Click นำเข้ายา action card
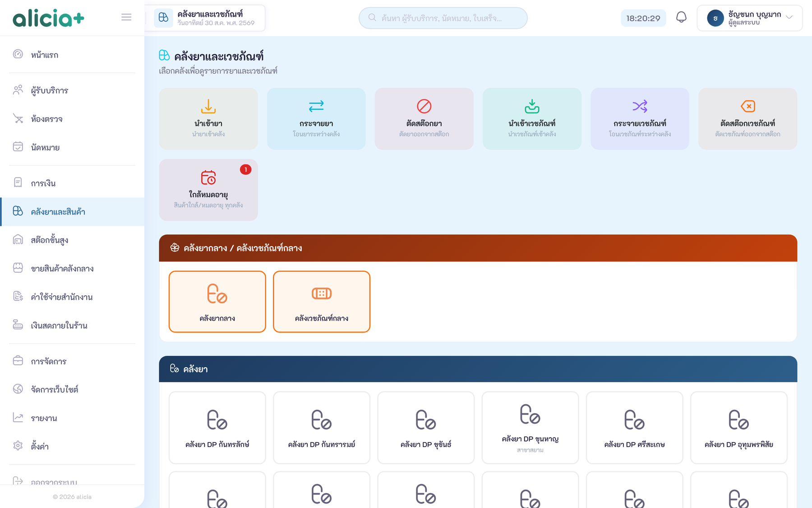 tap(208, 119)
